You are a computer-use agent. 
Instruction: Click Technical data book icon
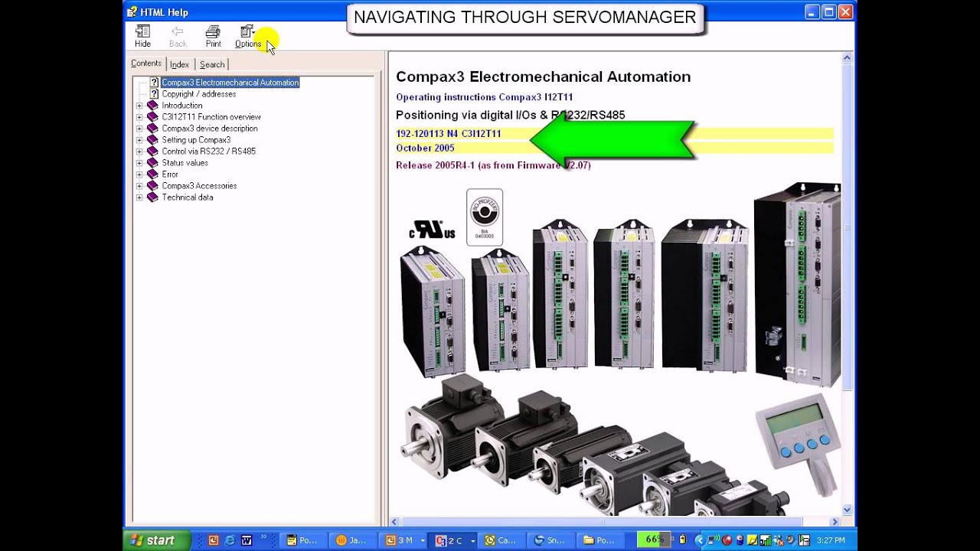click(152, 197)
